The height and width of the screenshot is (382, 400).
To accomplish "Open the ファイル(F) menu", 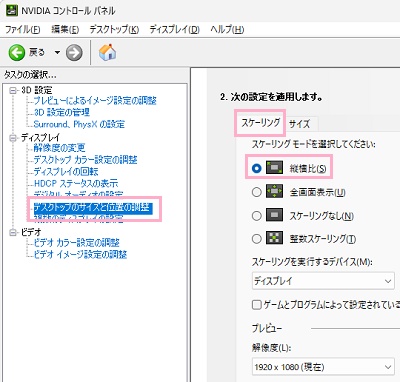I will point(23,30).
